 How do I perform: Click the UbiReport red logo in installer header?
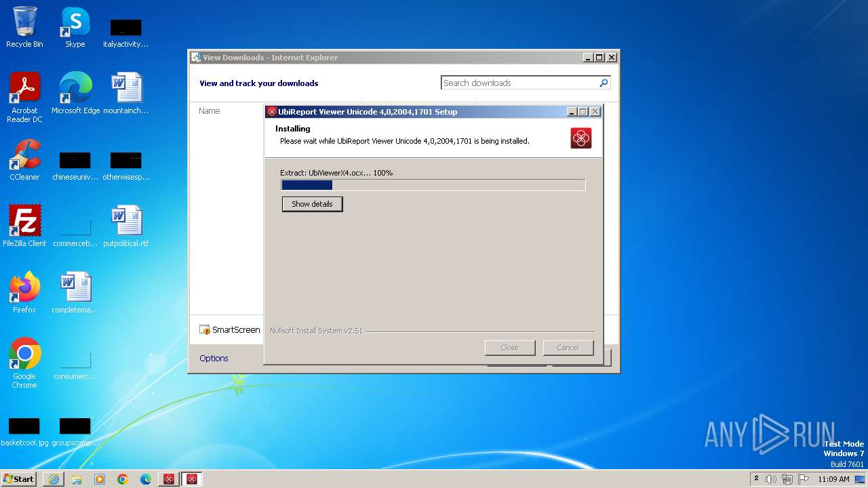[581, 138]
